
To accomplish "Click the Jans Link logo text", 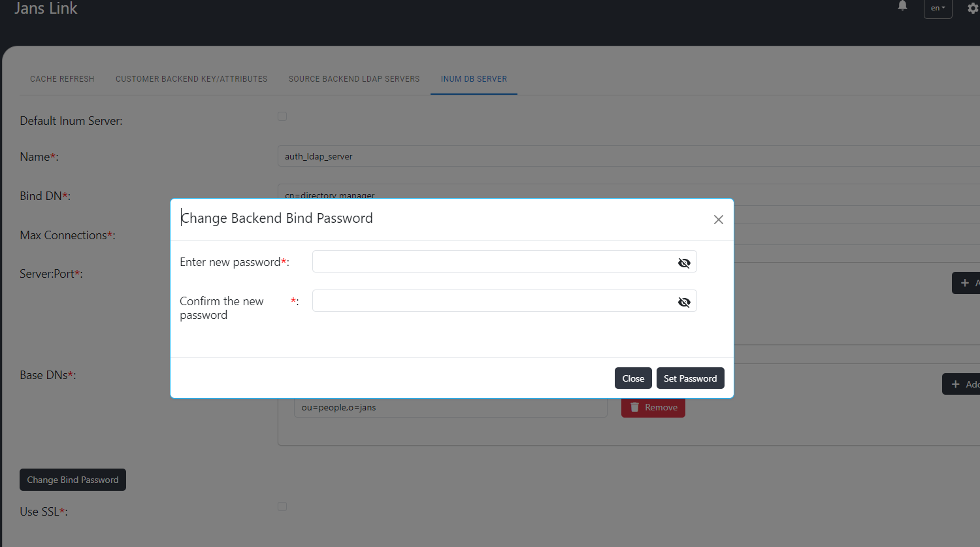I will pos(45,8).
